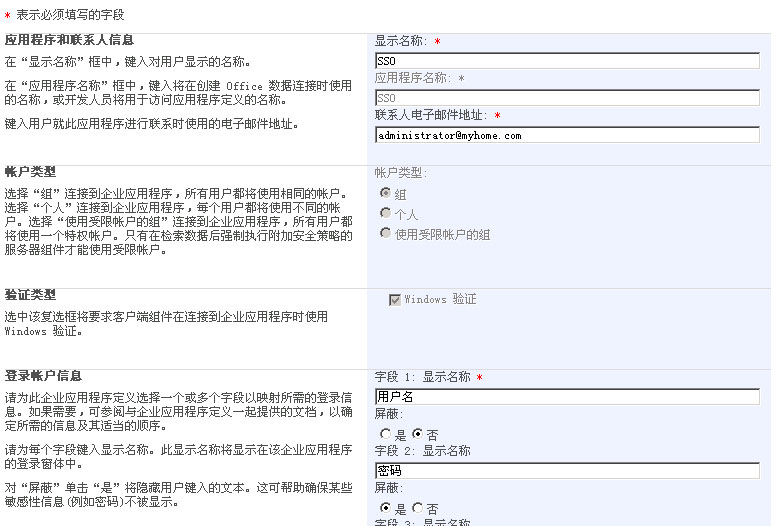Viewport: 777px width, 526px height.
Task: Click the 字段 2: 显示名称 label
Action: tap(423, 451)
